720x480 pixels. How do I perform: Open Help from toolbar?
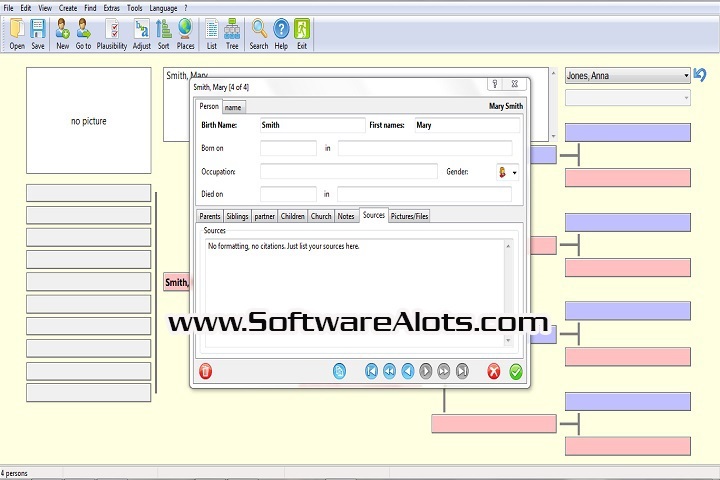[281, 34]
